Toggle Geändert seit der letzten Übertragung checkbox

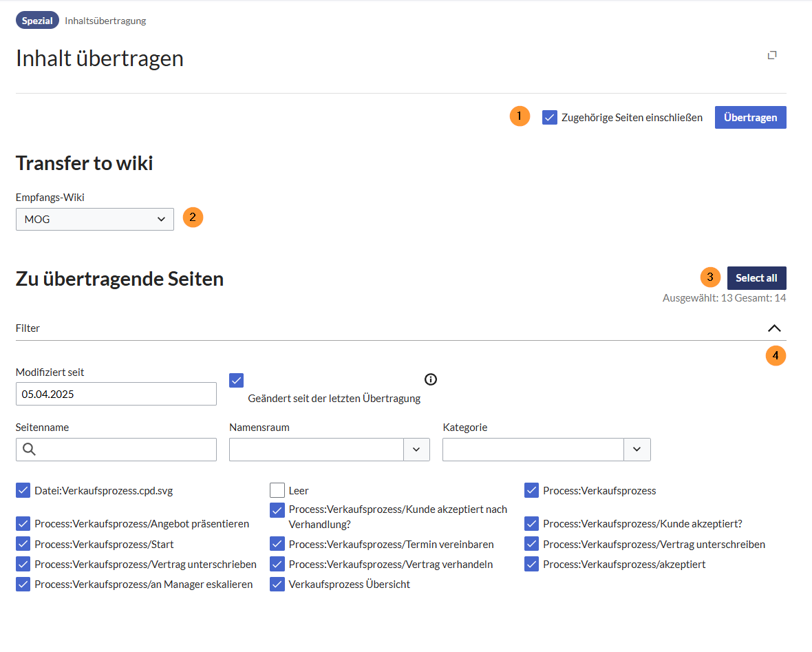237,380
